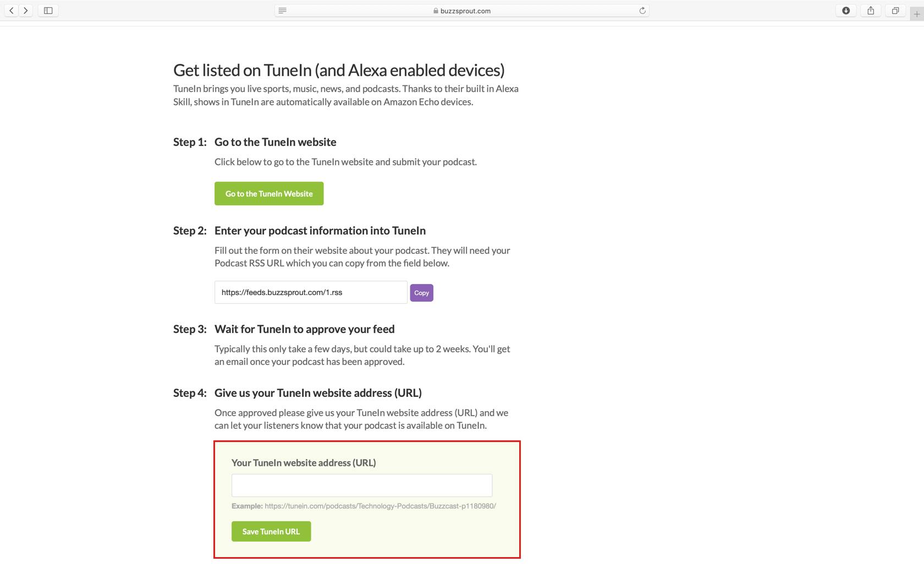Click the Get listed on TuneIn heading
This screenshot has width=924, height=578.
point(339,70)
